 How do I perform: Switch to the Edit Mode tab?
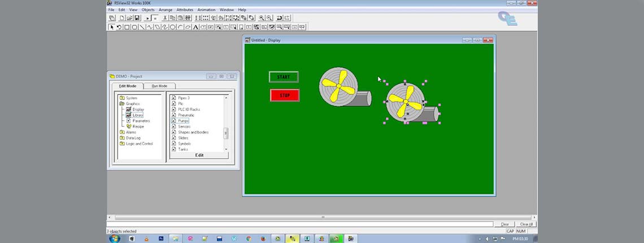pyautogui.click(x=127, y=86)
